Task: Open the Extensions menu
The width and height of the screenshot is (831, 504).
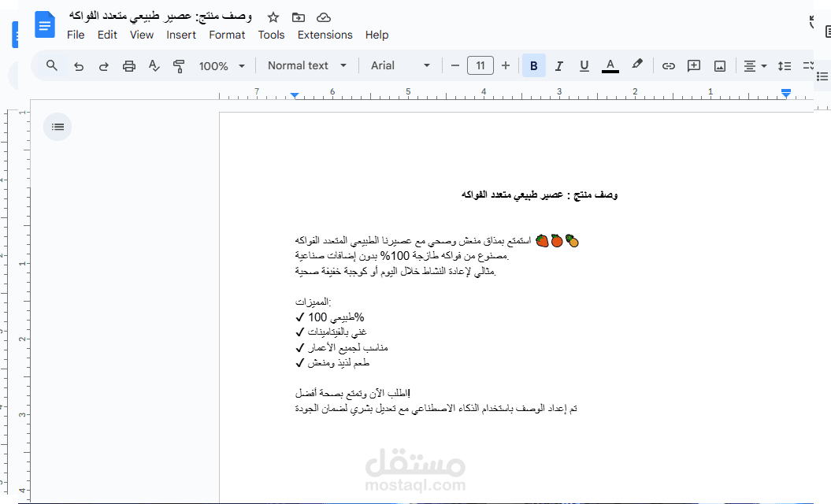Action: coord(325,35)
